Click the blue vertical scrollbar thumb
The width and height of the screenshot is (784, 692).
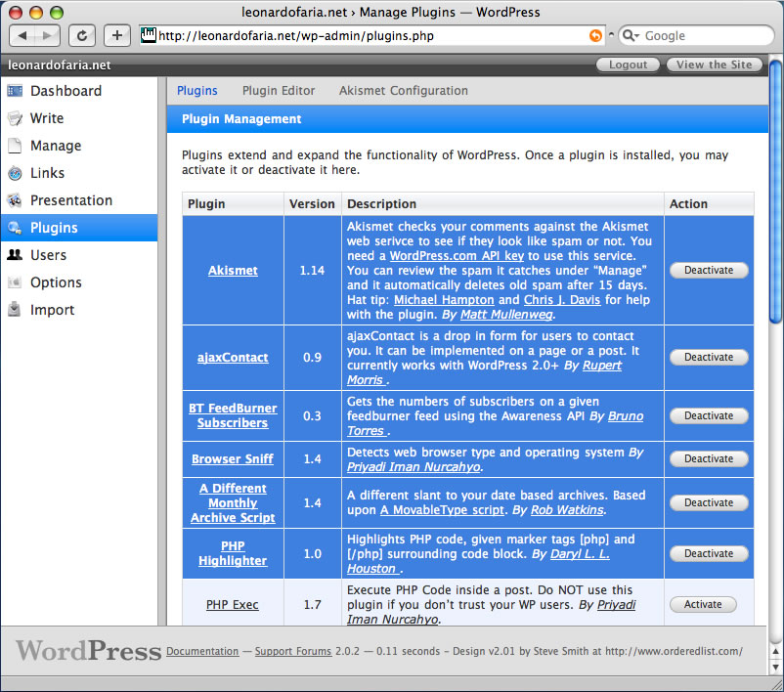click(775, 192)
